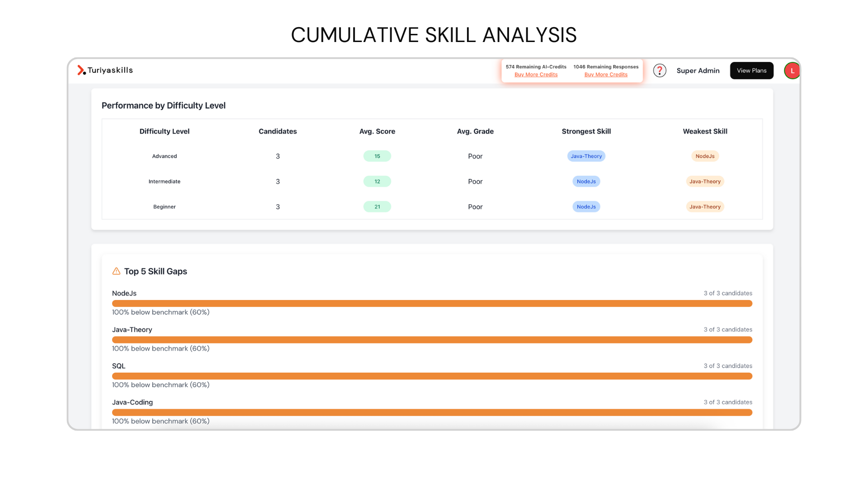The height and width of the screenshot is (488, 868).
Task: Click the Turiyaskills logo icon
Action: click(81, 70)
